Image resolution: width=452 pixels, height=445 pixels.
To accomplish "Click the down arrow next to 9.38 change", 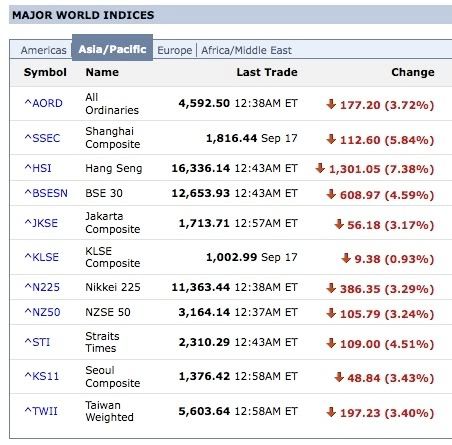I will coord(346,258).
